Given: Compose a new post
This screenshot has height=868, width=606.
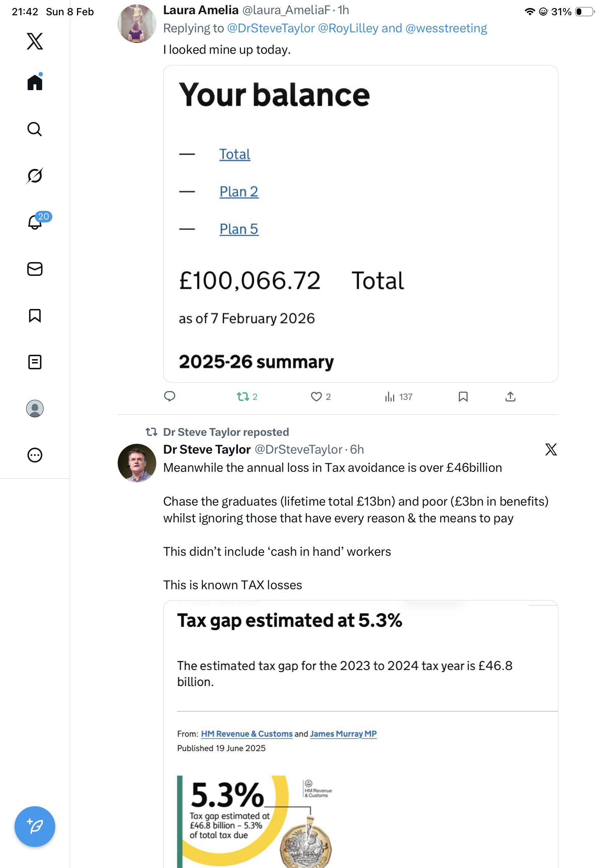Looking at the screenshot, I should pos(35,826).
